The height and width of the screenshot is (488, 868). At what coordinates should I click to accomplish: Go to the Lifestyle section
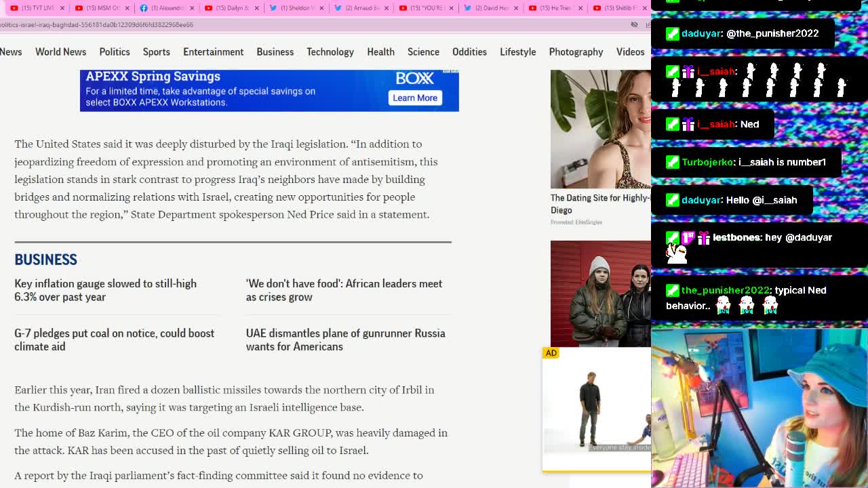(x=517, y=52)
